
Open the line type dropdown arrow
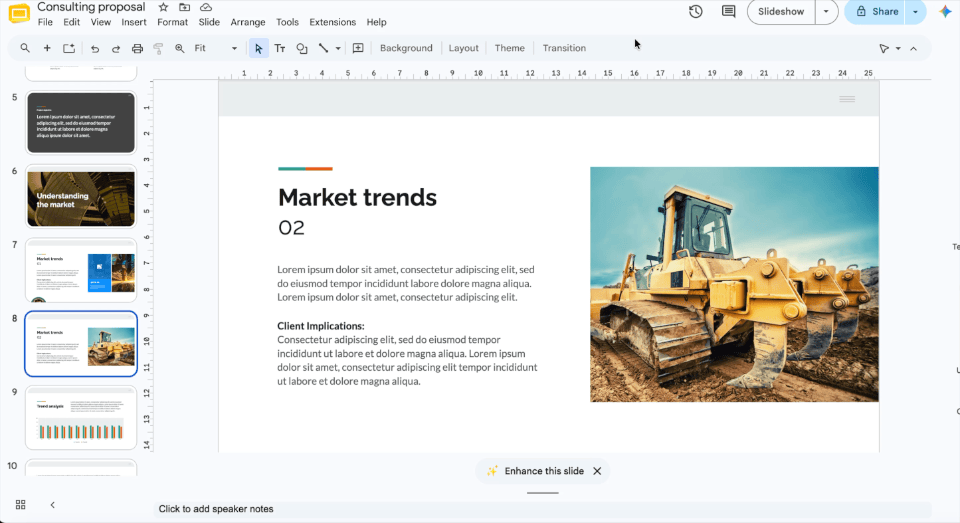click(x=338, y=48)
